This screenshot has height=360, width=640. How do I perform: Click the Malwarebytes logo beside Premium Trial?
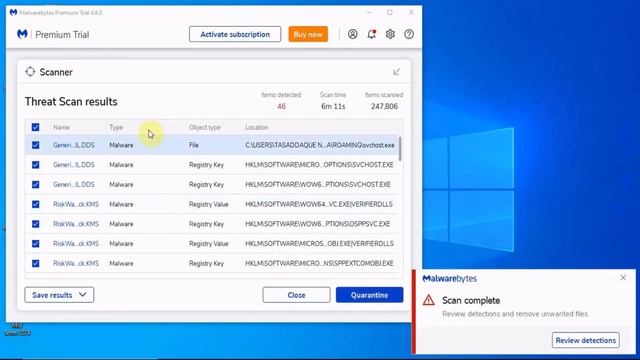(x=22, y=34)
